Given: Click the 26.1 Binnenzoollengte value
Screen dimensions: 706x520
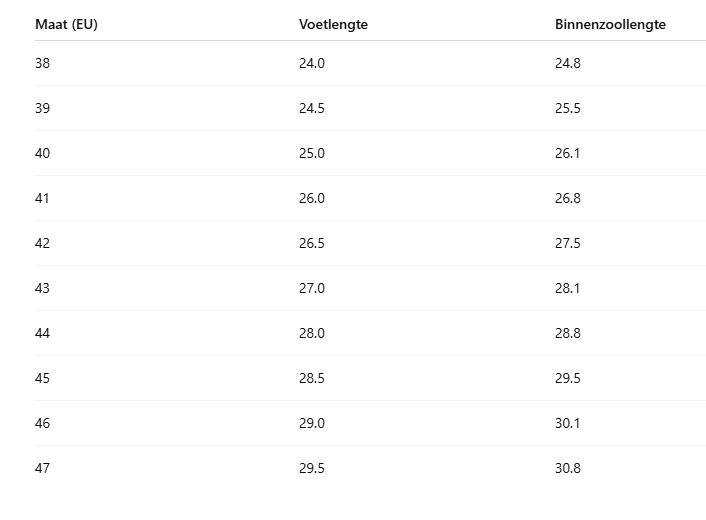Looking at the screenshot, I should click(x=568, y=153).
